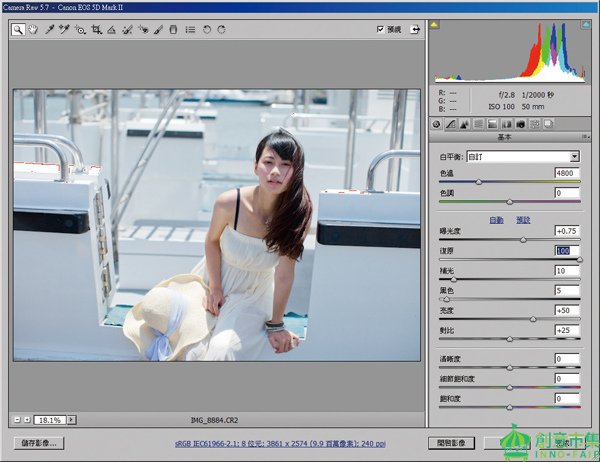Choose the Color Sampler tool
The width and height of the screenshot is (600, 462).
click(x=64, y=29)
